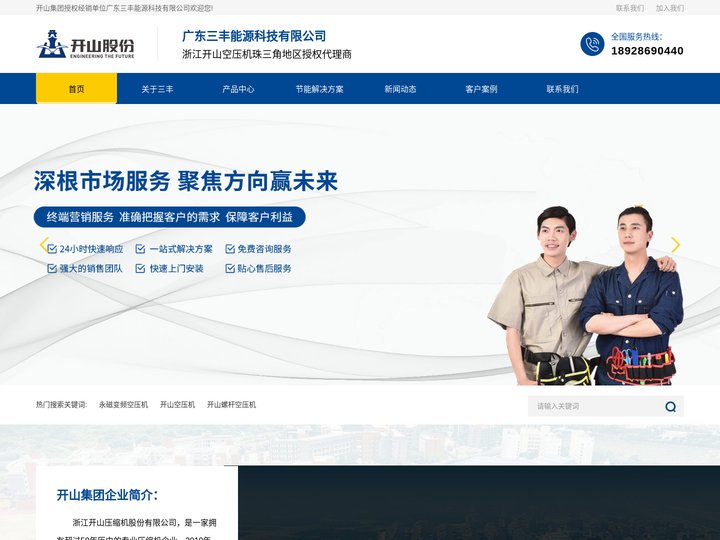This screenshot has height=540, width=720.
Task: Click checkmark icon beside 免费咨询服务
Action: 230,249
